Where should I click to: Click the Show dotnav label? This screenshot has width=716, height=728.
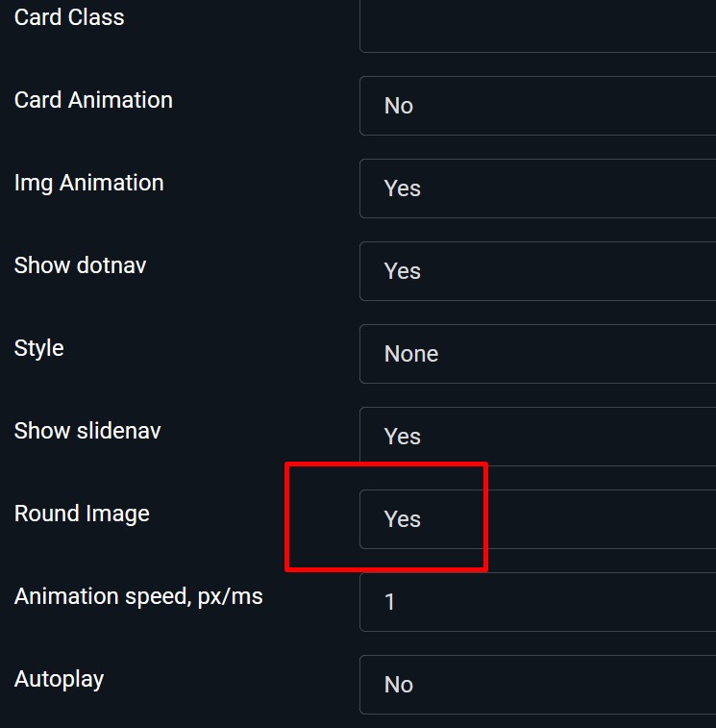click(x=81, y=265)
